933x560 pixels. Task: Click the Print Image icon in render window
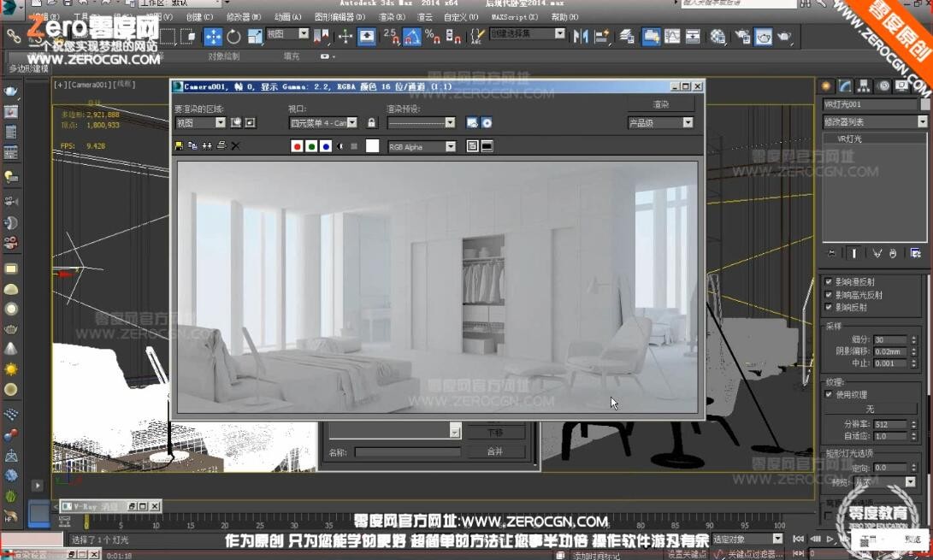click(x=221, y=146)
